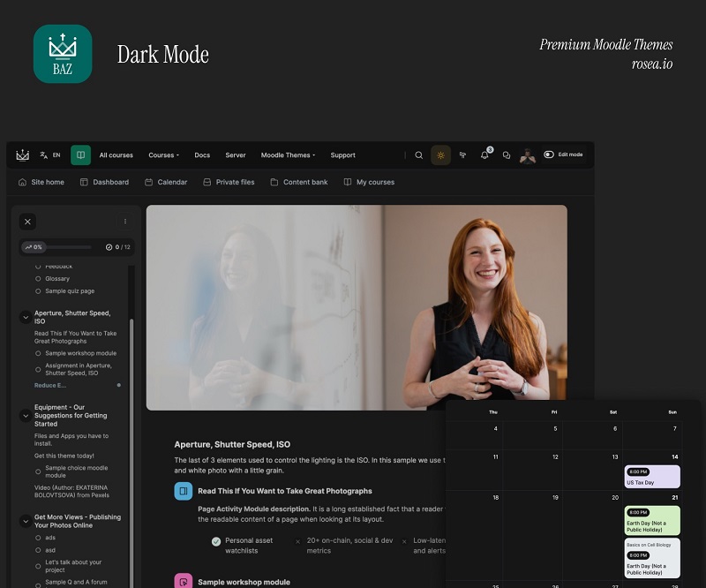
Task: Open the notifications bell
Action: coord(484,155)
